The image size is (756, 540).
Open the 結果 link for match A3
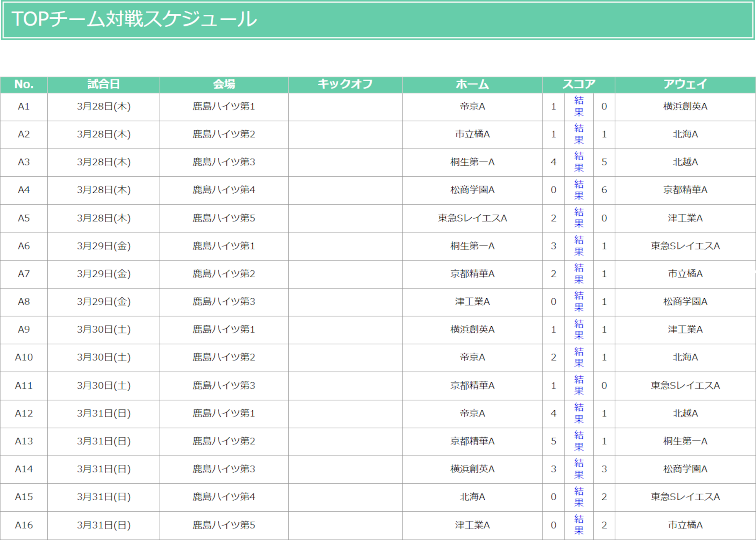coord(579,163)
